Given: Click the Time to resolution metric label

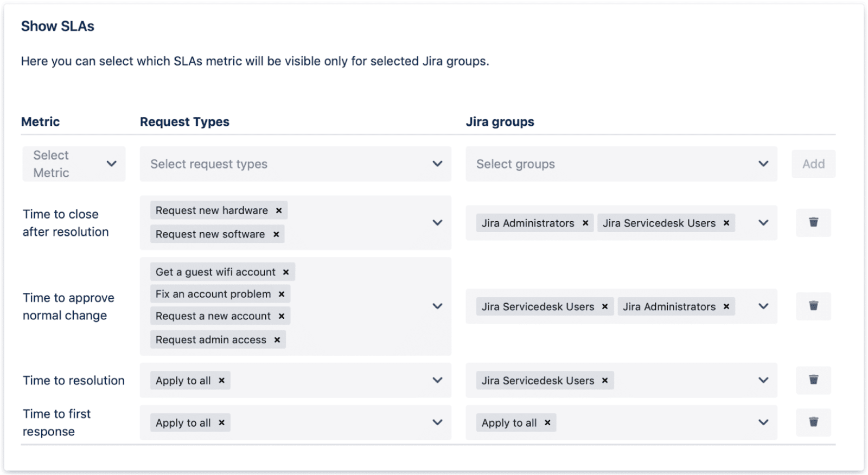Looking at the screenshot, I should 74,381.
